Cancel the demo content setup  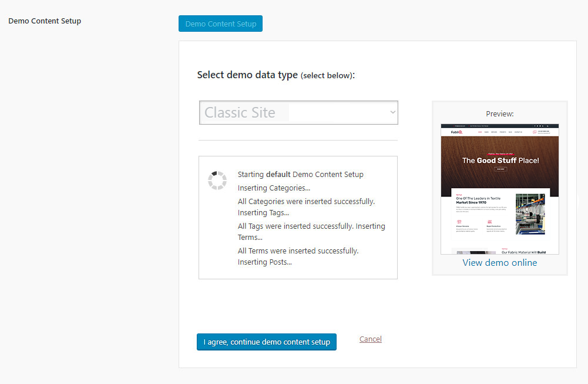[x=370, y=339]
